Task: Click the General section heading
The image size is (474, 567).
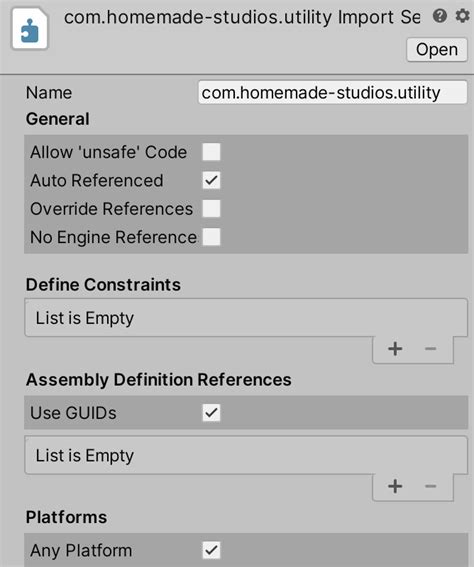Action: 58,119
